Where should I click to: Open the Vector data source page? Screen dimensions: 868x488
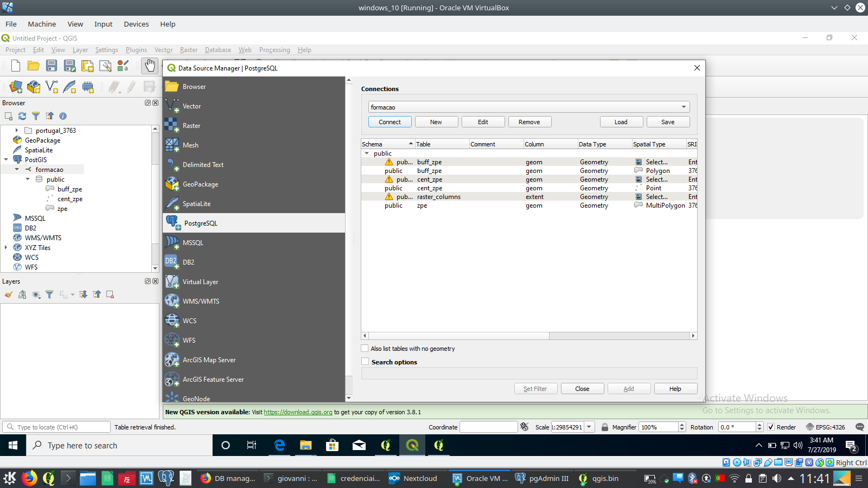coord(191,106)
